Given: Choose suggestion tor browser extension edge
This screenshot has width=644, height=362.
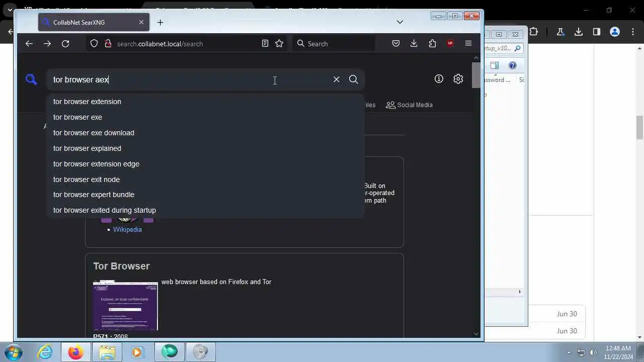Looking at the screenshot, I should tap(205, 164).
